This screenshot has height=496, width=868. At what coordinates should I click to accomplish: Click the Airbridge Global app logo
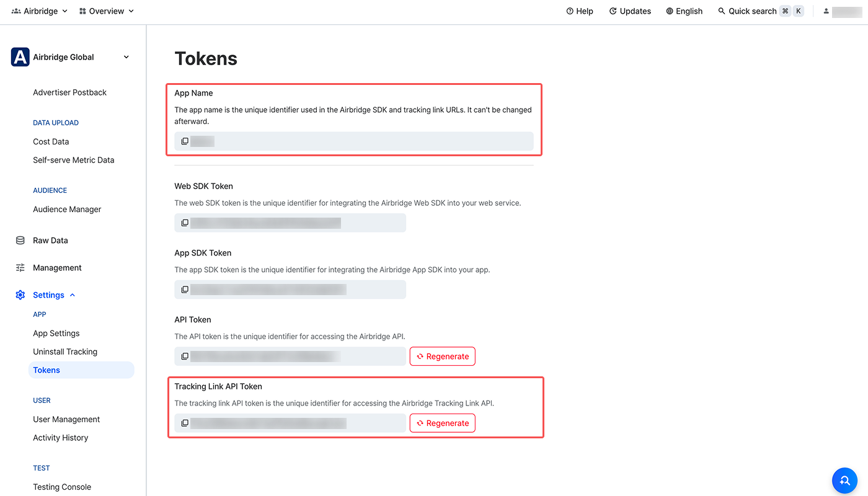[20, 57]
